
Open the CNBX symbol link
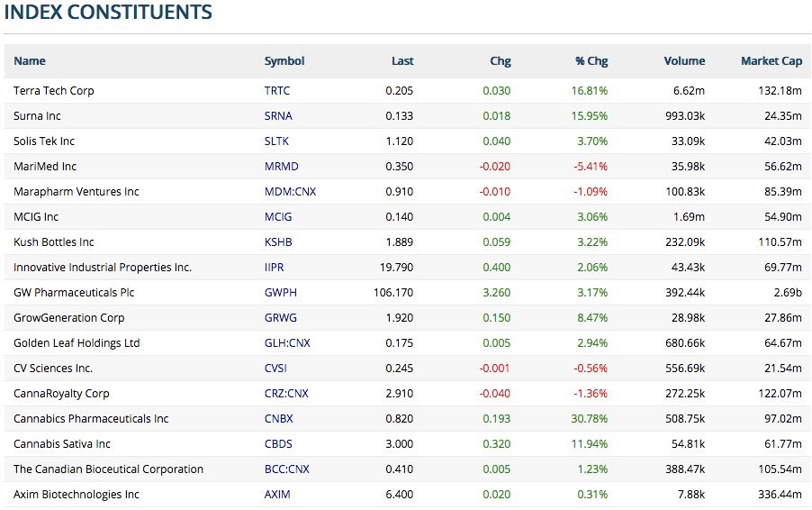278,419
